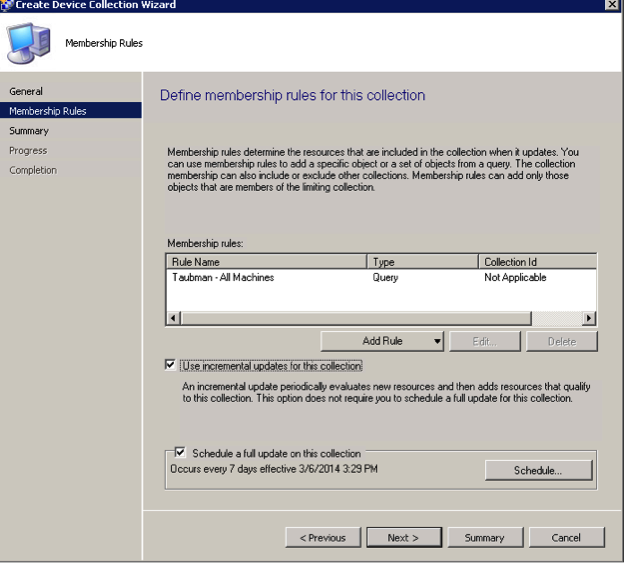Viewport: 625px width, 563px height.
Task: Proceed with the Next button
Action: pos(403,538)
